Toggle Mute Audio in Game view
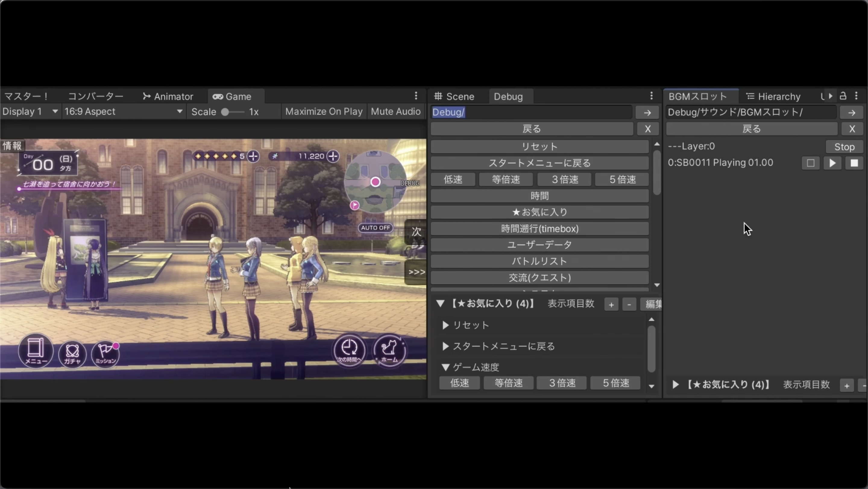 click(x=396, y=112)
